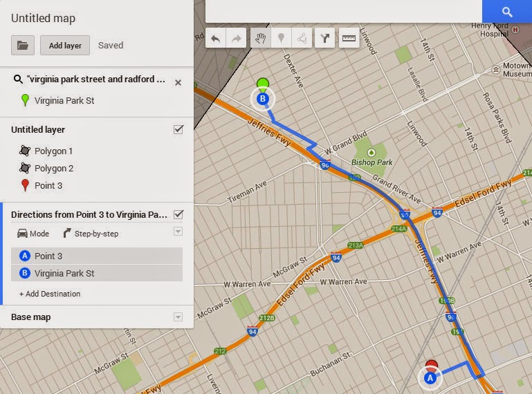This screenshot has width=532, height=394.
Task: Close the virginia park search result
Action: (178, 82)
